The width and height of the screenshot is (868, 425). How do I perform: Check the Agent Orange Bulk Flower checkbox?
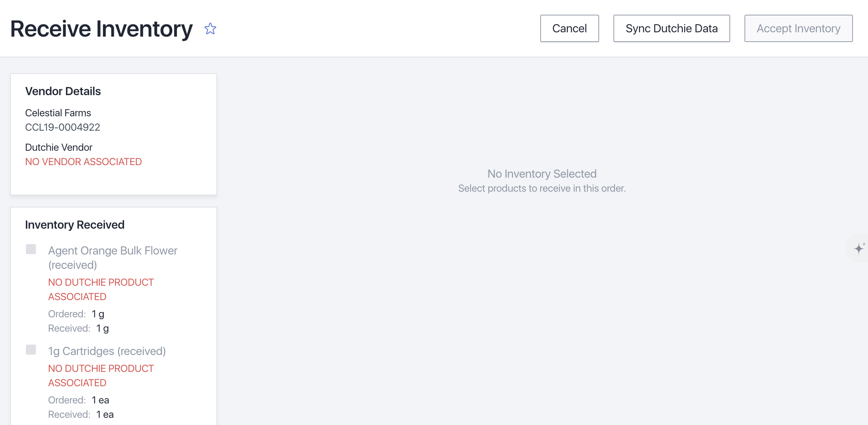[31, 249]
